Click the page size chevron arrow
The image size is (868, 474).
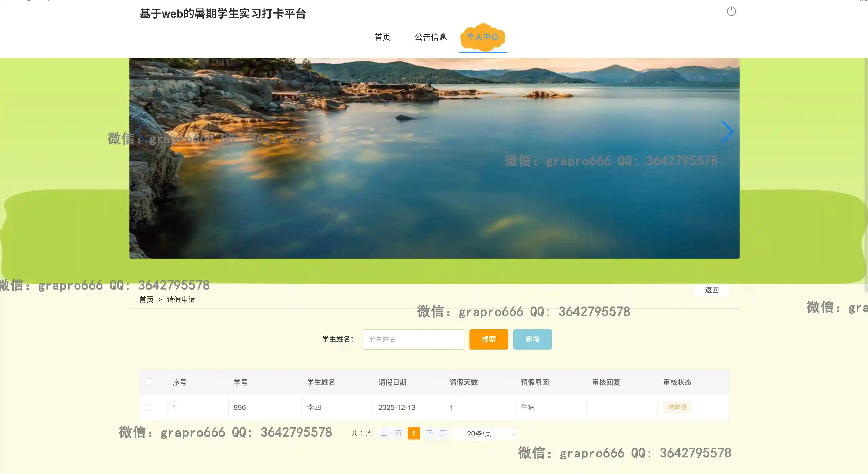[514, 434]
